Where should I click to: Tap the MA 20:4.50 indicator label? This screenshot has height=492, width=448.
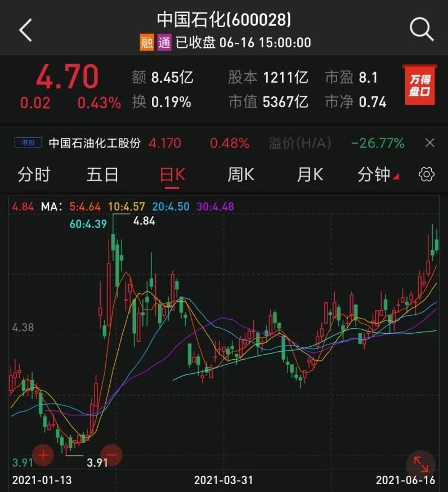(171, 207)
